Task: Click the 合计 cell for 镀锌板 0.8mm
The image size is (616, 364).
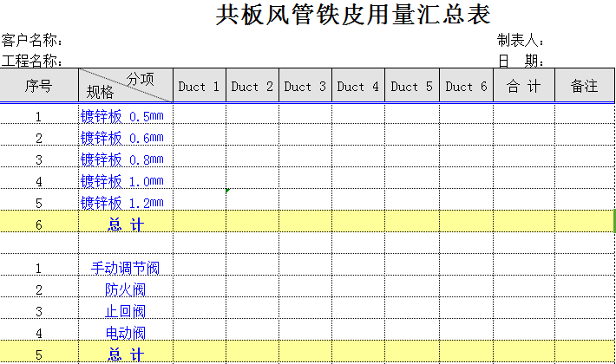Action: pyautogui.click(x=524, y=157)
